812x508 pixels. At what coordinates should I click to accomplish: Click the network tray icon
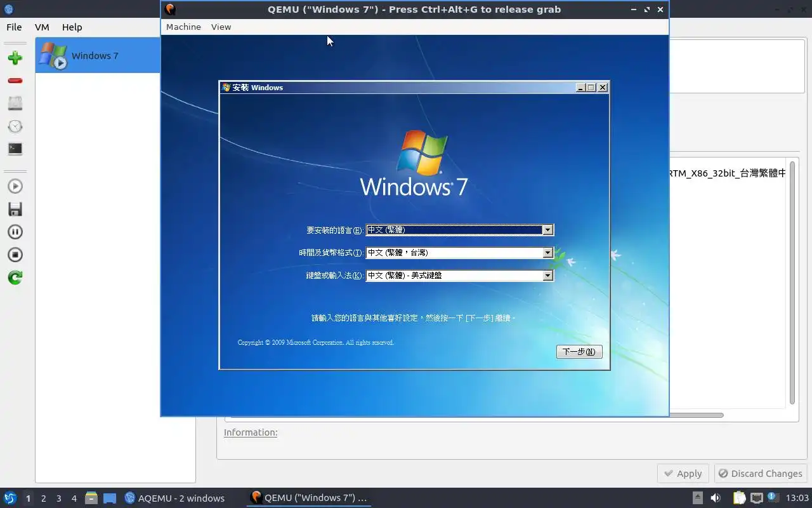pyautogui.click(x=756, y=498)
